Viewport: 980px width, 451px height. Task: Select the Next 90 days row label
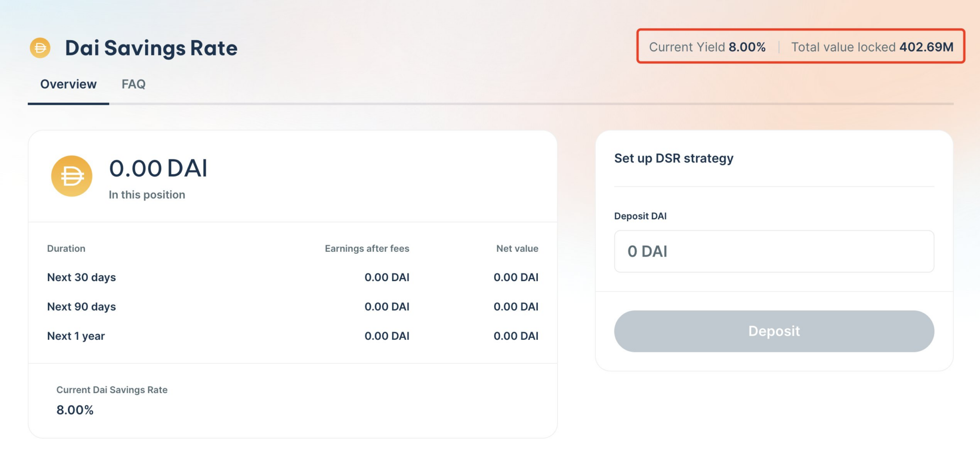pyautogui.click(x=81, y=306)
